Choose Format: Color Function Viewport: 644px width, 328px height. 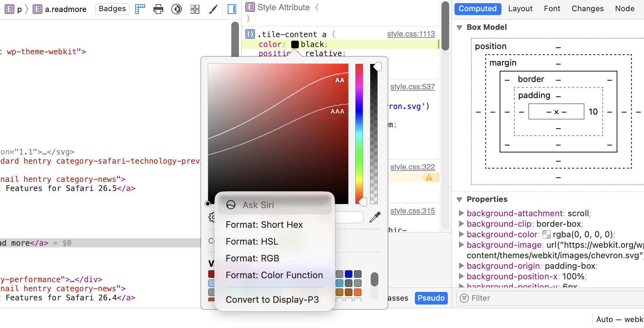pos(275,275)
